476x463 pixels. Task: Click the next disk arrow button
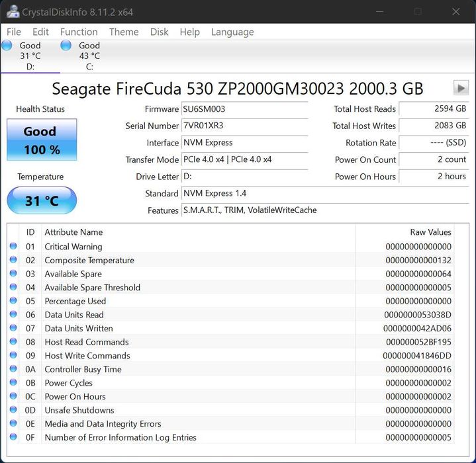pyautogui.click(x=461, y=88)
